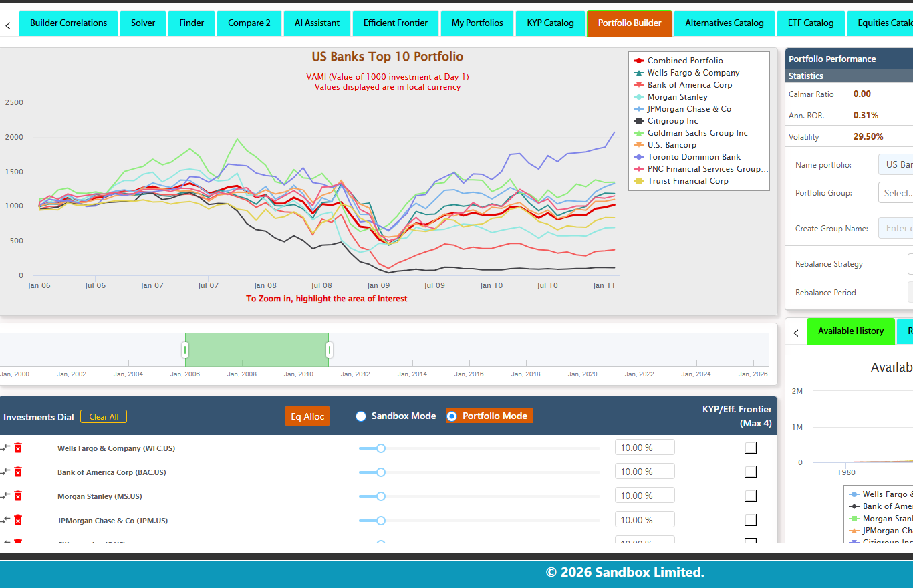Screen dimensions: 913x588
Task: Remove Bank of America Corp row
Action: 18,472
